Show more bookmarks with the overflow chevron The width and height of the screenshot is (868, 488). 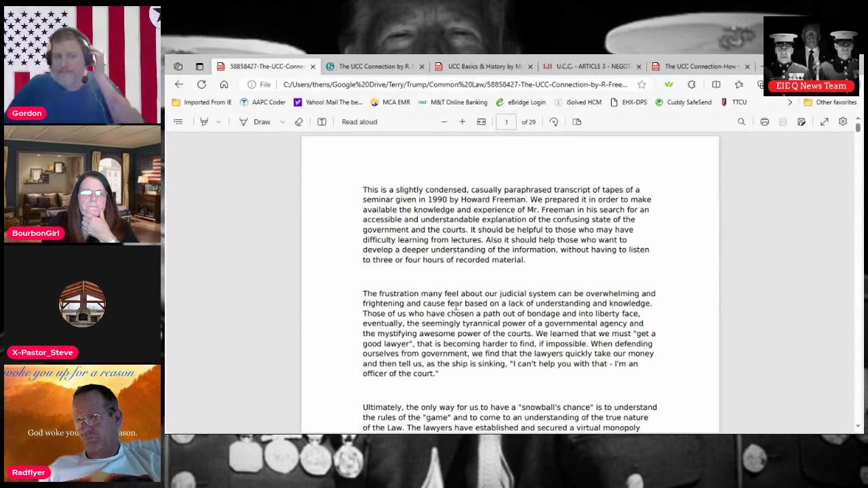tap(790, 102)
